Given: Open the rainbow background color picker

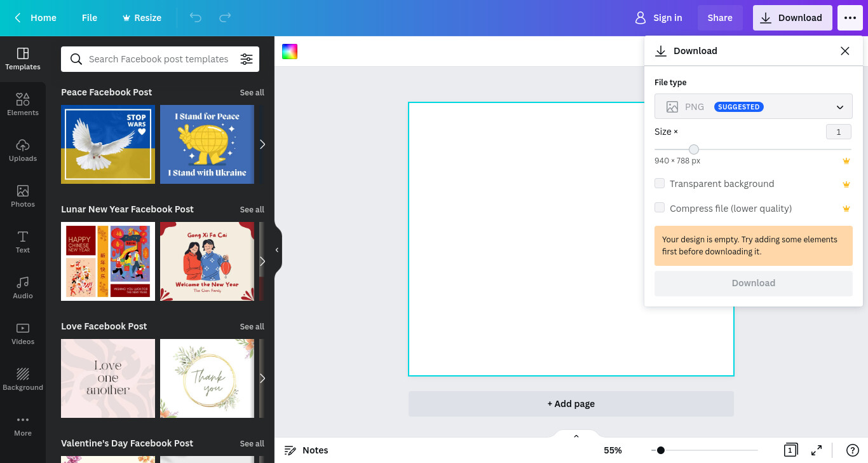Looking at the screenshot, I should 290,52.
